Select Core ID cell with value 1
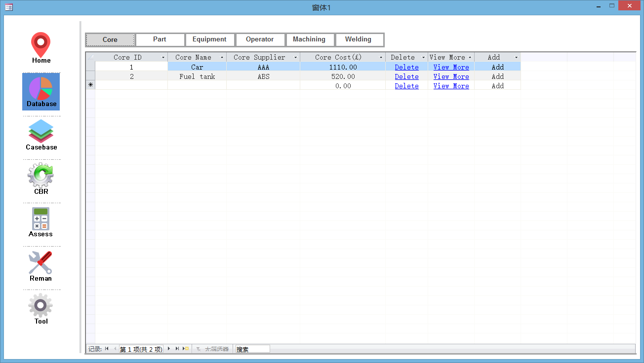 131,67
